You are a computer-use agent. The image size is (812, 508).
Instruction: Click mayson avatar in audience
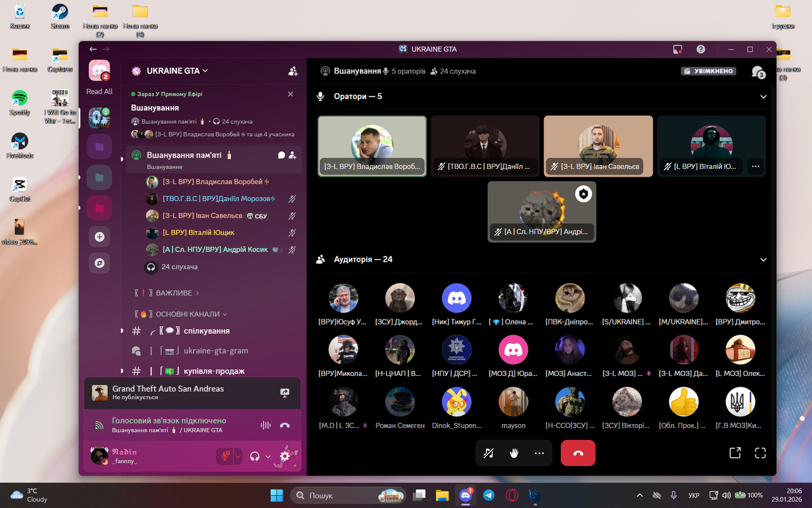point(513,402)
